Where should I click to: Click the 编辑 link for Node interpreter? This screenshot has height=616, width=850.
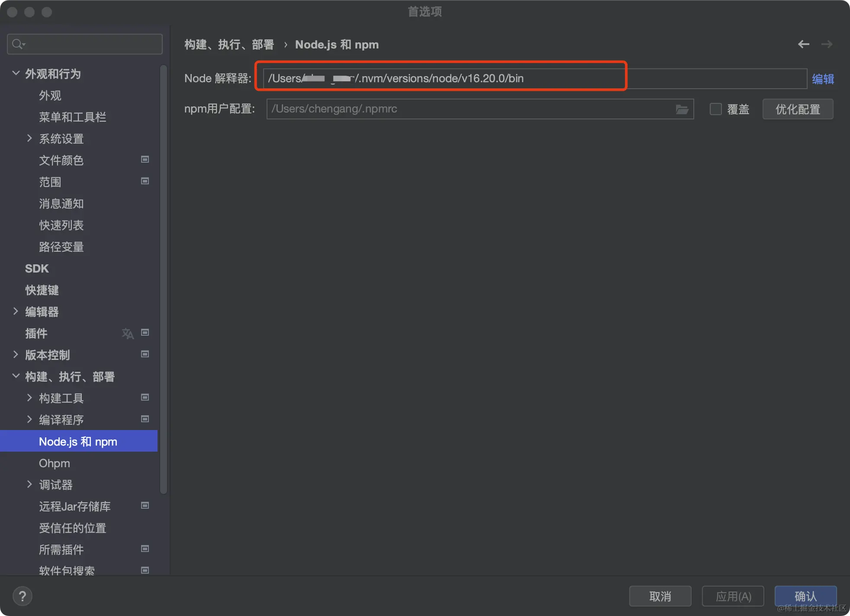[822, 79]
